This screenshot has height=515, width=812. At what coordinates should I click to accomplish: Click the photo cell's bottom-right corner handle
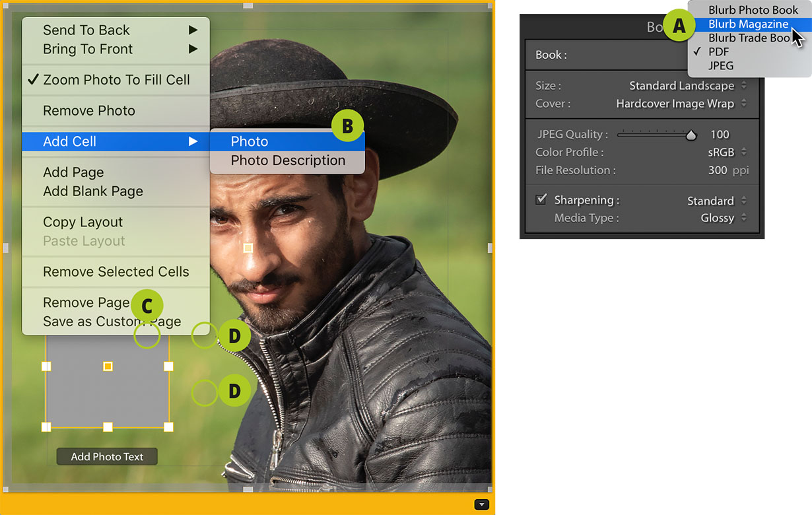coord(490,490)
